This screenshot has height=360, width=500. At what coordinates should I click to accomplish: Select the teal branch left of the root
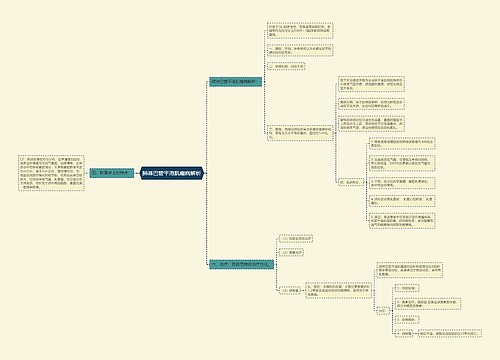click(112, 173)
